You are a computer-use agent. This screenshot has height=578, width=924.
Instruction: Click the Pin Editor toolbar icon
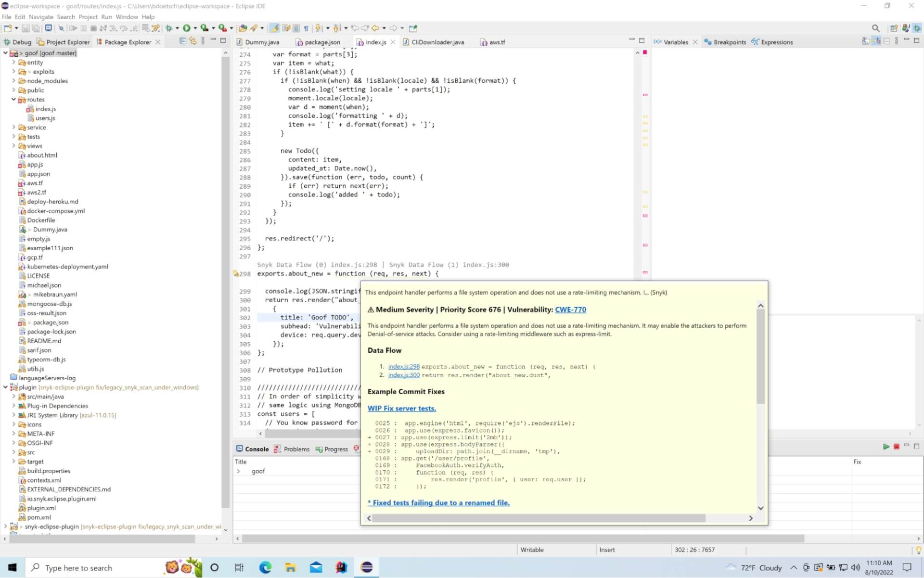click(413, 28)
